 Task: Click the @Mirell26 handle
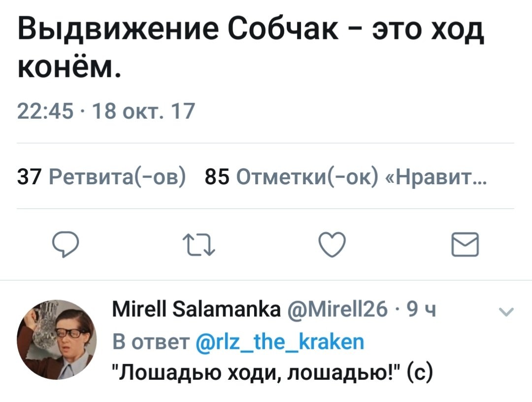pos(333,311)
